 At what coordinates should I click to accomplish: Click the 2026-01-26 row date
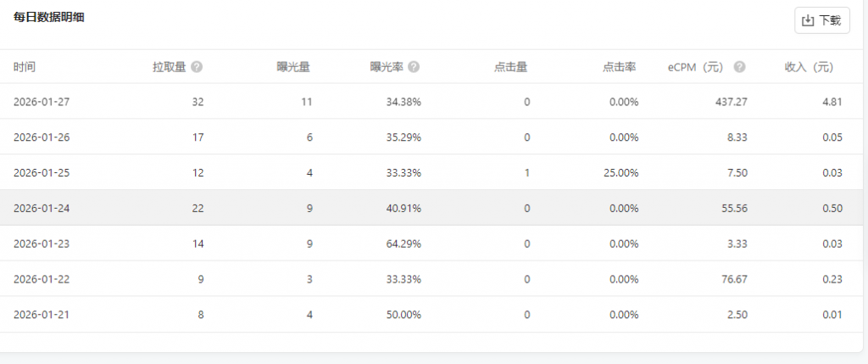coord(41,137)
